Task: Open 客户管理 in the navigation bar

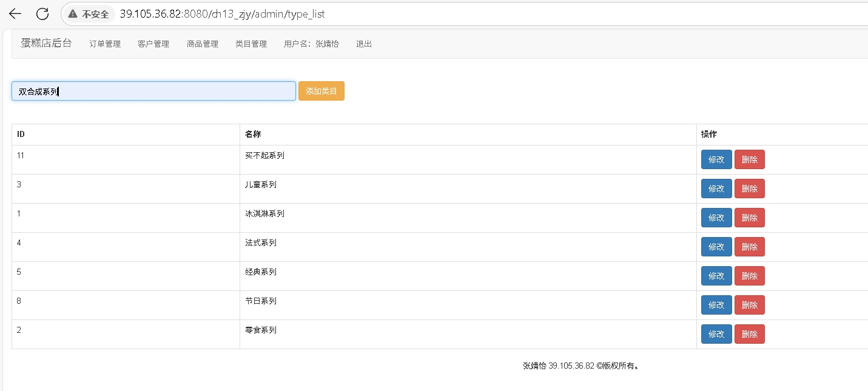Action: pos(153,44)
